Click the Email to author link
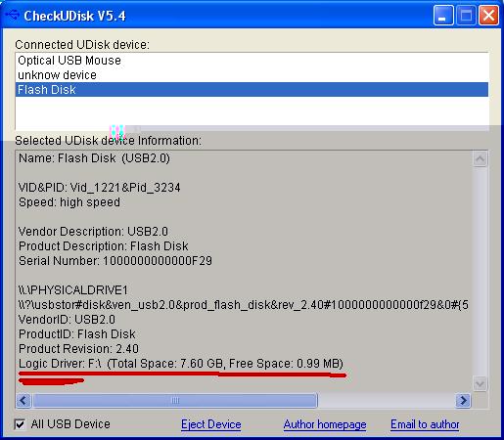The image size is (504, 440). [425, 424]
